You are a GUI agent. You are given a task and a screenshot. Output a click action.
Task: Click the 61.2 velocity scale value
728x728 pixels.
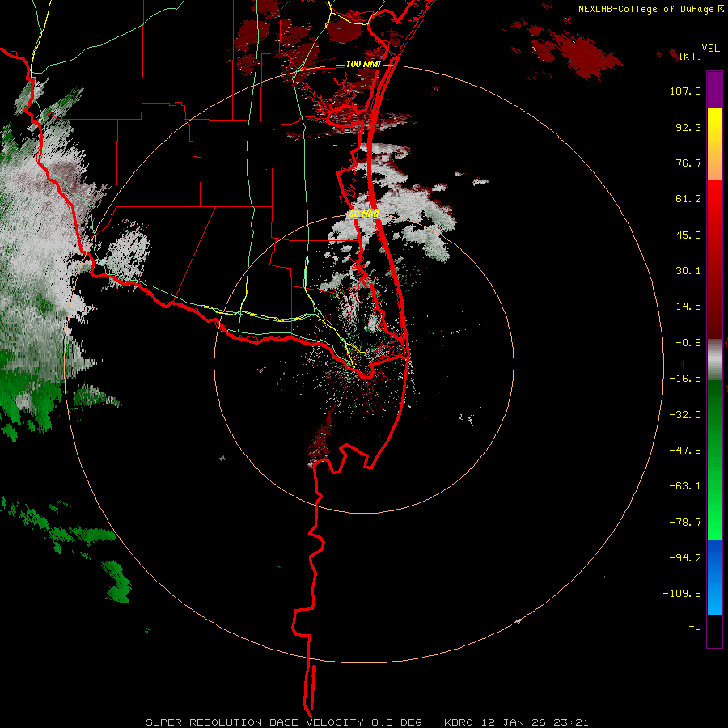point(688,199)
